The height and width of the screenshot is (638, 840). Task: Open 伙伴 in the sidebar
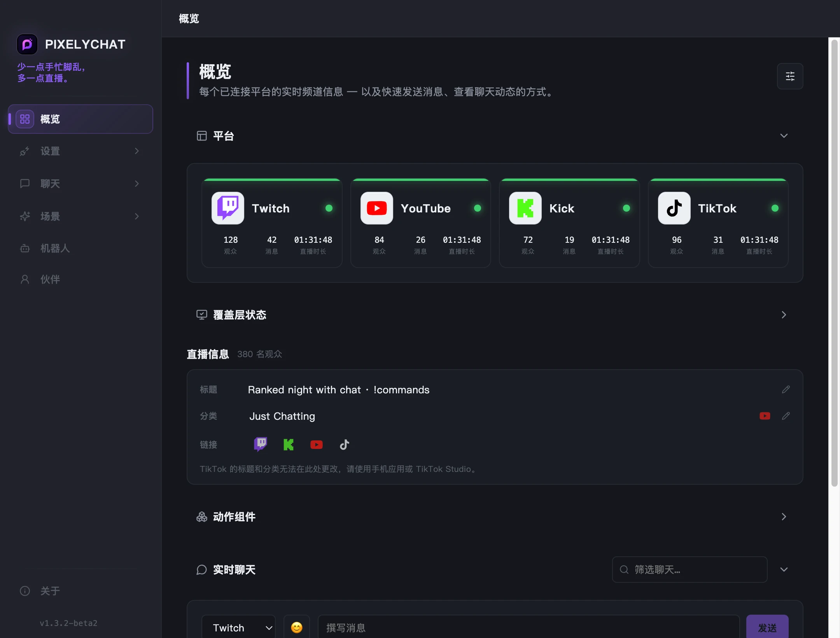[x=80, y=279]
